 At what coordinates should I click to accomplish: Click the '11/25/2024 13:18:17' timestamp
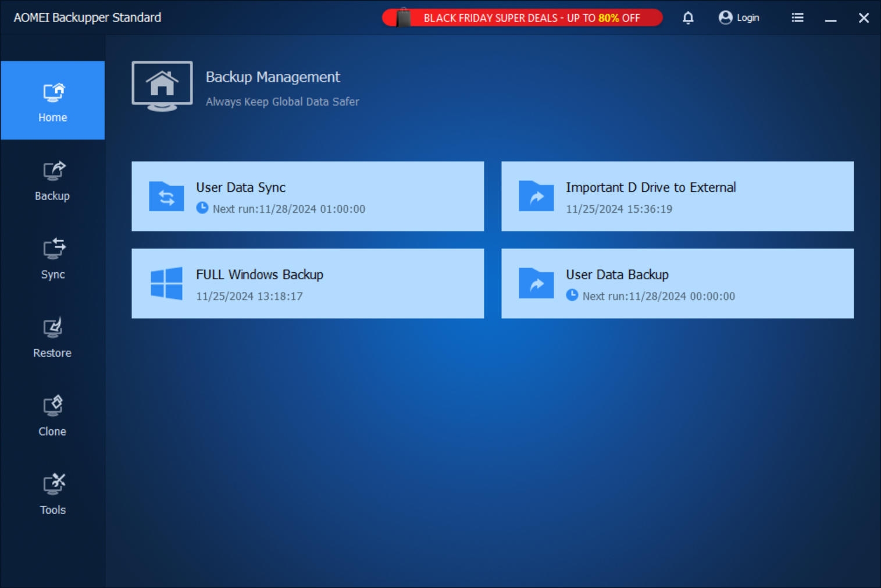[249, 296]
